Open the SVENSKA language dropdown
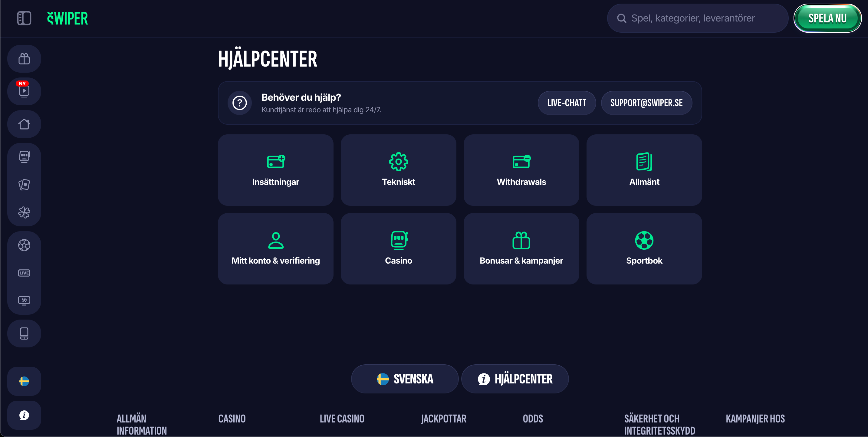The height and width of the screenshot is (437, 868). [x=405, y=379]
